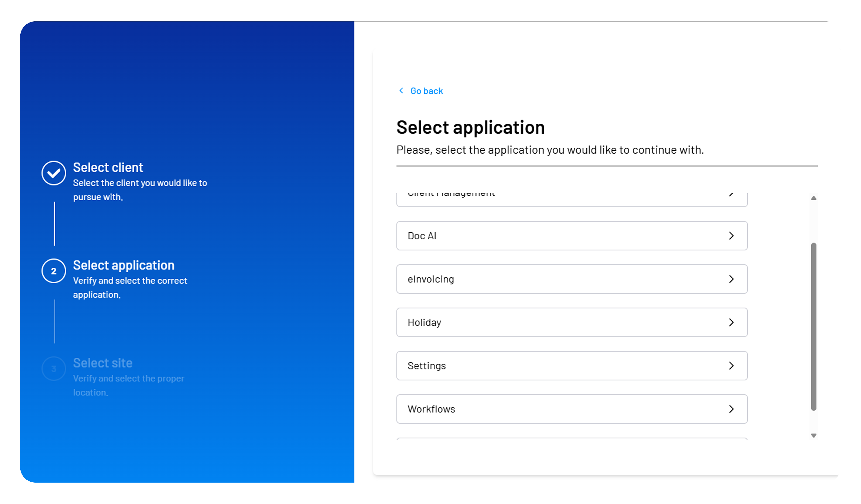Viewport: 861px width, 504px height.
Task: Open the Settings application
Action: [572, 366]
